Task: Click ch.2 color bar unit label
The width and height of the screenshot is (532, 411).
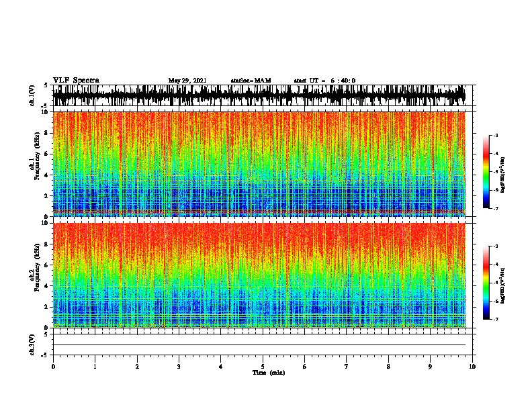Action: click(x=503, y=285)
